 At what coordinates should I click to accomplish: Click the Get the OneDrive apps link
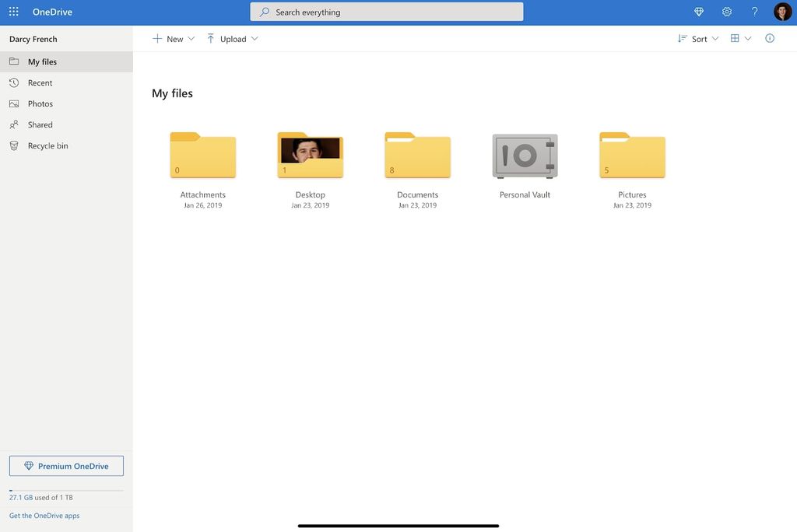43,514
